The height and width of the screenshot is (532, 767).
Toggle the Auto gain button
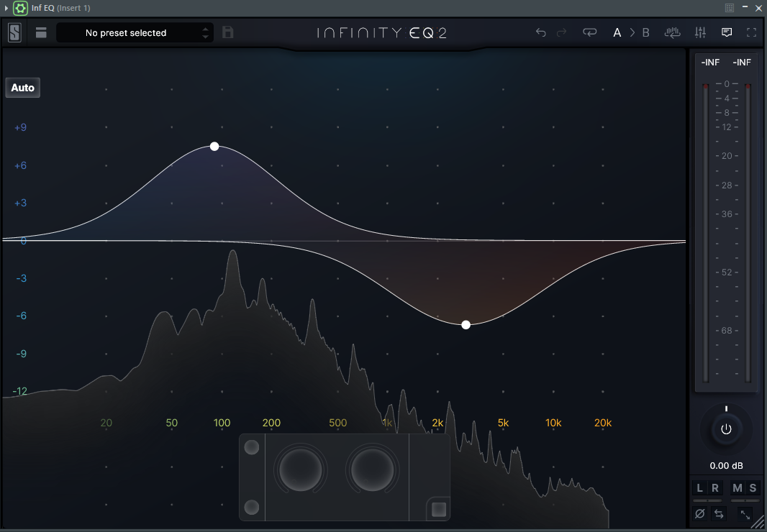pos(22,88)
